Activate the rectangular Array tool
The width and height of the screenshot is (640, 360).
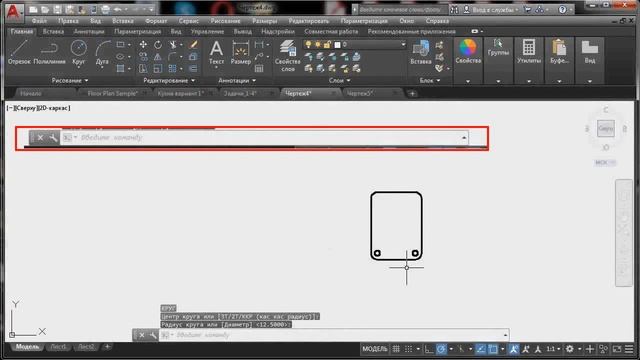[x=173, y=69]
